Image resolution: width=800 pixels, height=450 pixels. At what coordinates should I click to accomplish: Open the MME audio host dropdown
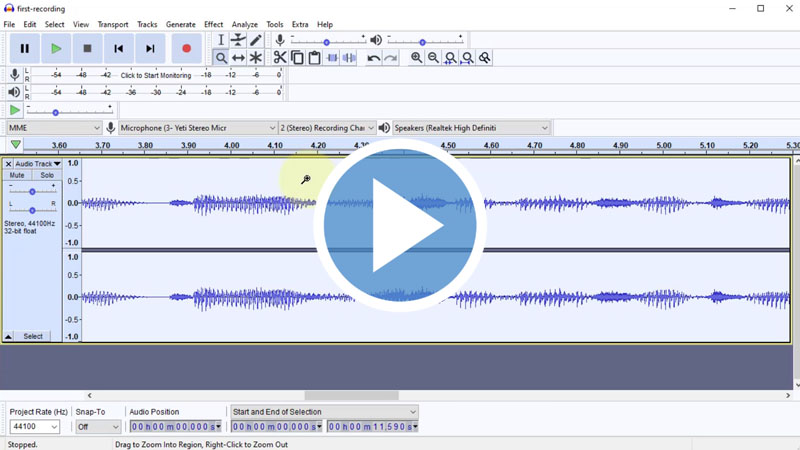[52, 128]
